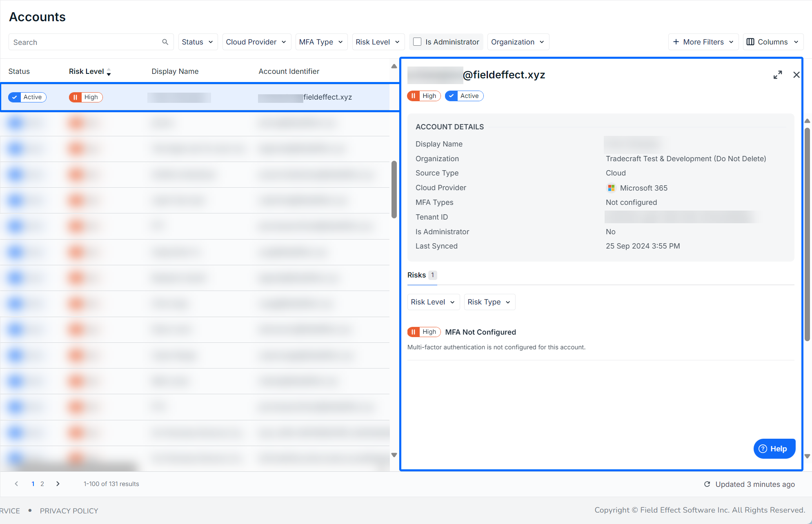The height and width of the screenshot is (524, 812).
Task: Click the Microsoft 365 provider icon
Action: click(611, 188)
